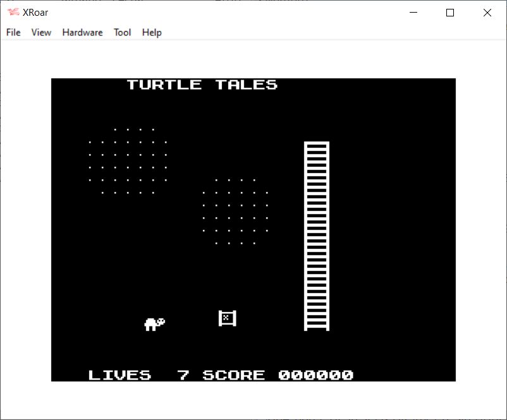507x420 pixels.
Task: Click the XRoar window title text
Action: pyautogui.click(x=37, y=12)
